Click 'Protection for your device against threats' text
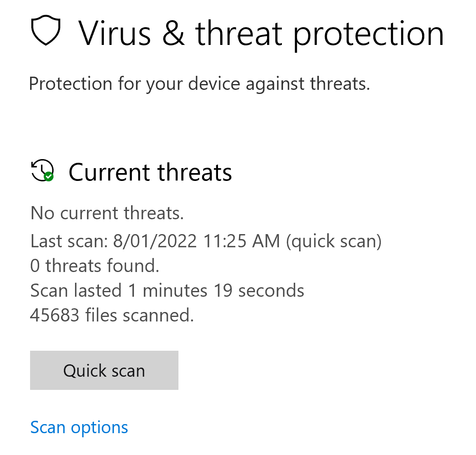476x455 pixels. click(x=199, y=84)
